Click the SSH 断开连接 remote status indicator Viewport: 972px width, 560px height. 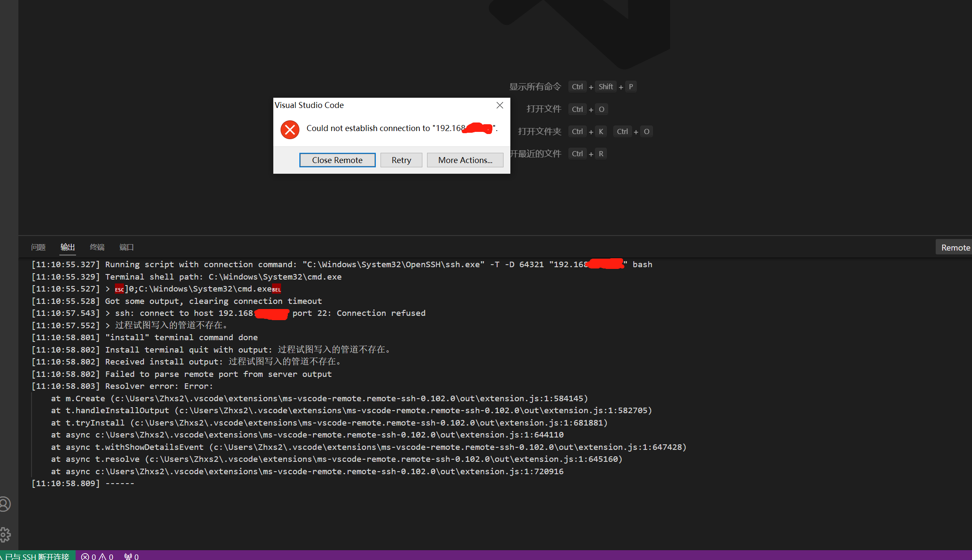[x=38, y=556]
